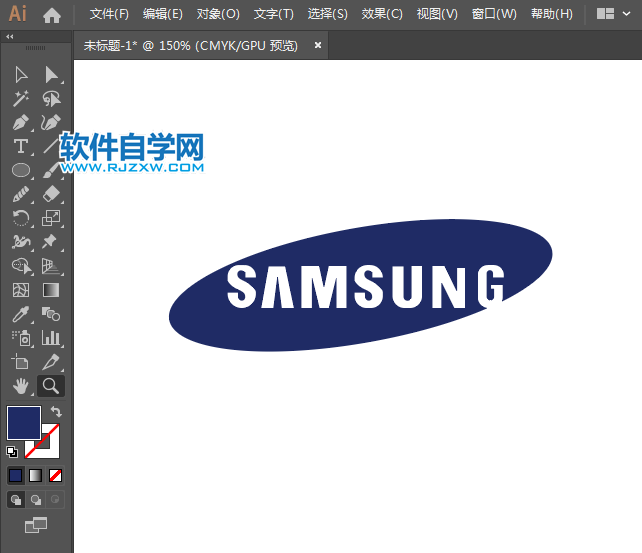Pick the Shaper pencil tool

[x=20, y=194]
